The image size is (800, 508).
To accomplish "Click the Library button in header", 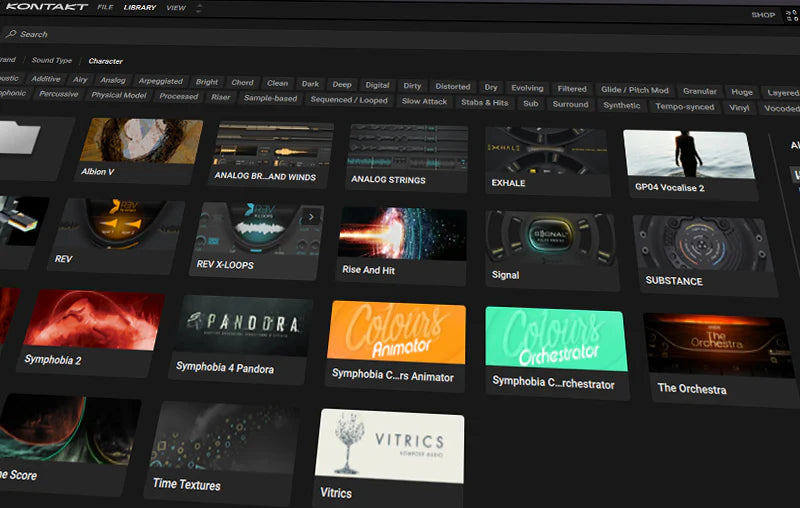I will (x=140, y=8).
